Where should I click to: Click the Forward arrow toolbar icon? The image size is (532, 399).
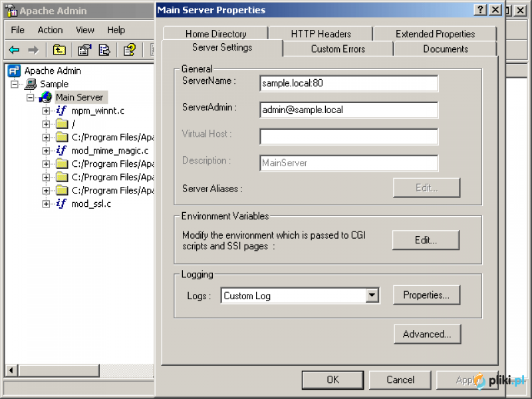(x=33, y=51)
